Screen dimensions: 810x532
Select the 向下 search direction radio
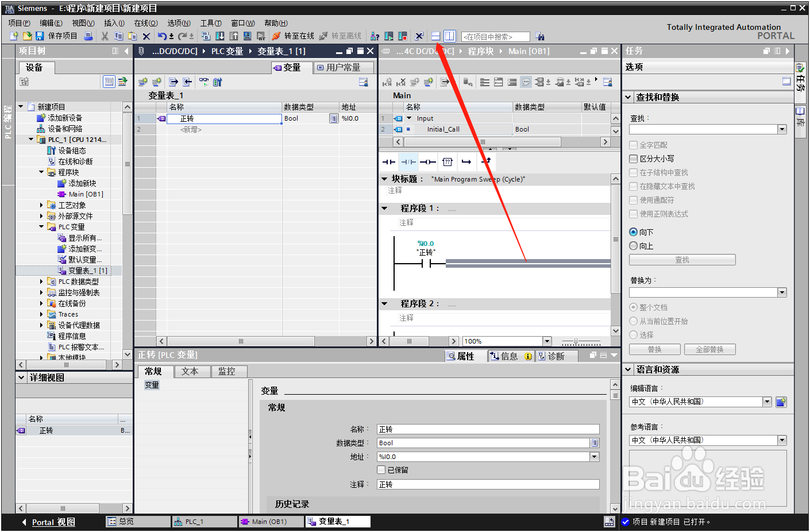click(634, 232)
